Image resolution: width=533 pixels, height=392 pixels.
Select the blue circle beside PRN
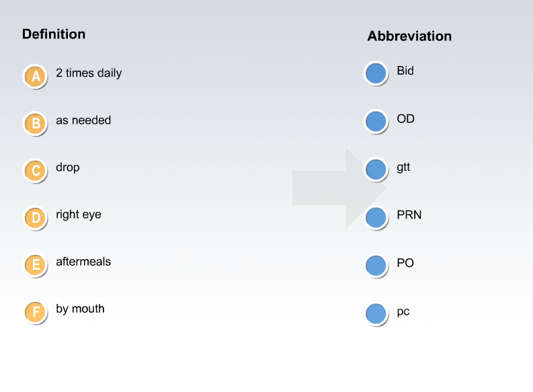[376, 218]
